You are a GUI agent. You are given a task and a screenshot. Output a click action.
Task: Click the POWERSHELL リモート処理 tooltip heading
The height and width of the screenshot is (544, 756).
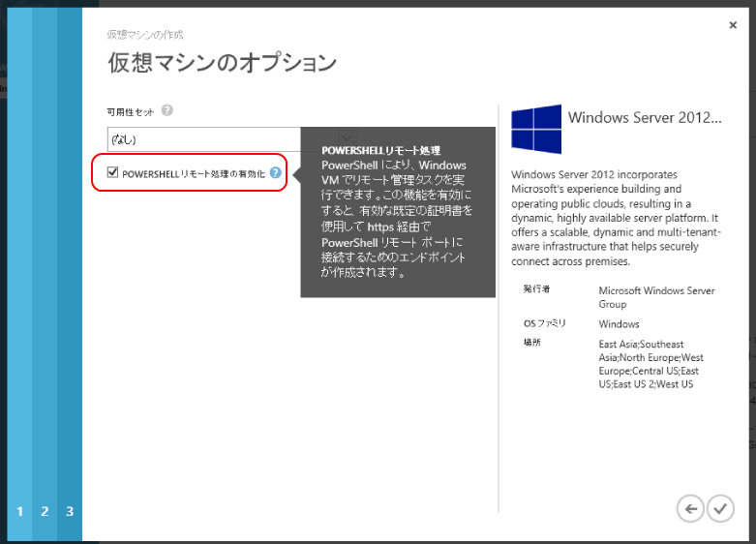380,150
